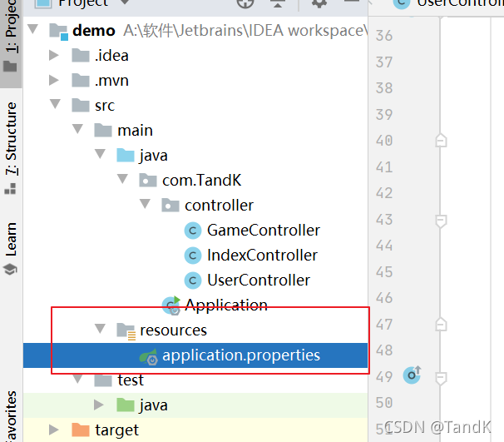504x442 pixels.
Task: Click the .idea folder icon
Action: coord(81,55)
